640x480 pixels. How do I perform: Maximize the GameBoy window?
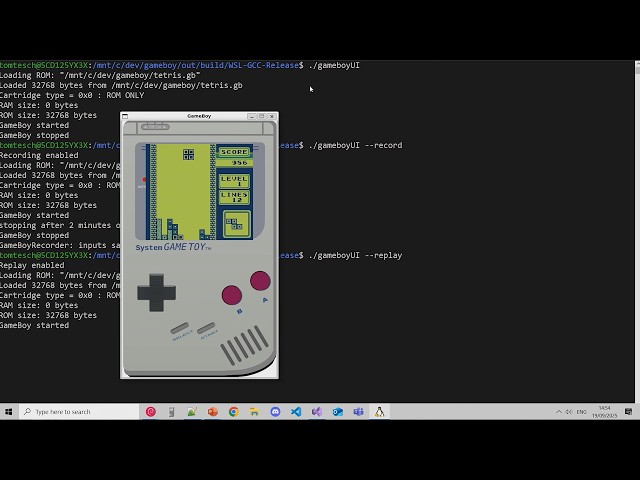[x=262, y=116]
